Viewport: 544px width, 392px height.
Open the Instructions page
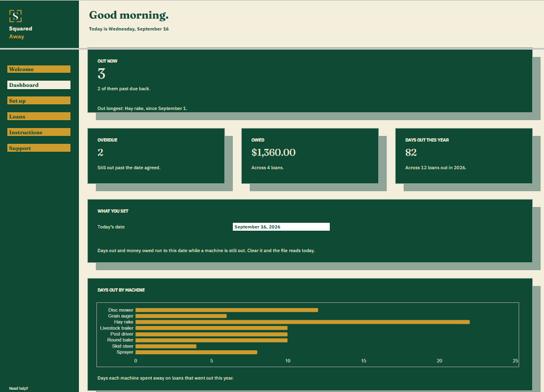tap(39, 133)
